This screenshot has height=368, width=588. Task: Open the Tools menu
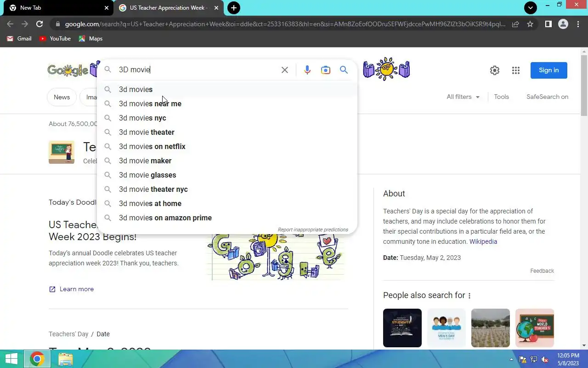click(501, 97)
